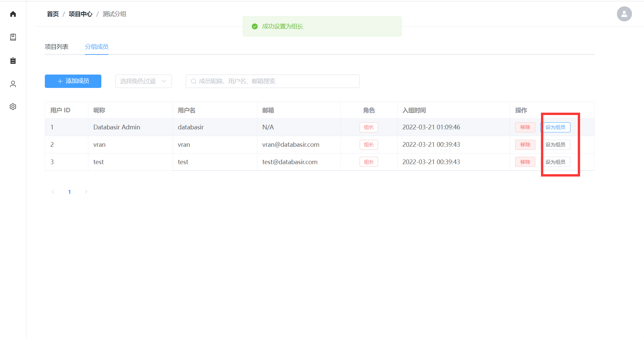644x338 pixels.
Task: Open the user profile sidebar icon
Action: pyautogui.click(x=13, y=84)
